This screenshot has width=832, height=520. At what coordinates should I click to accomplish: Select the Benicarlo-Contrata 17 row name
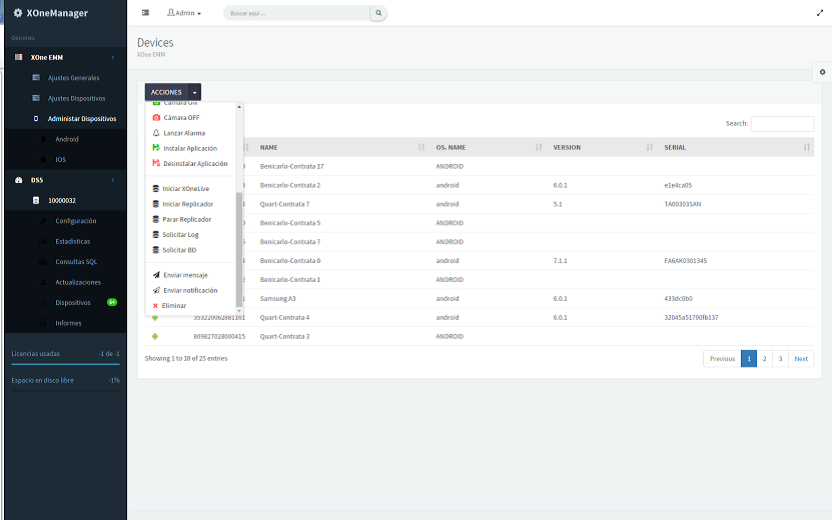click(x=292, y=166)
